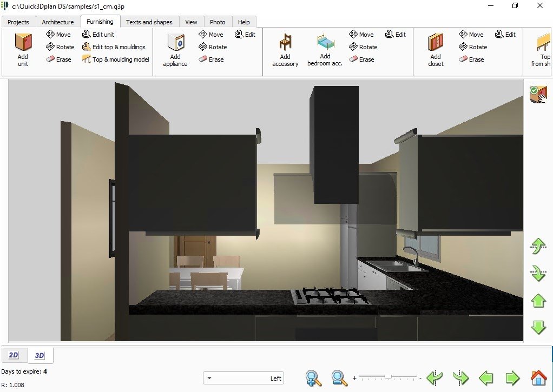Tilt camera down with curved arrow

point(538,273)
